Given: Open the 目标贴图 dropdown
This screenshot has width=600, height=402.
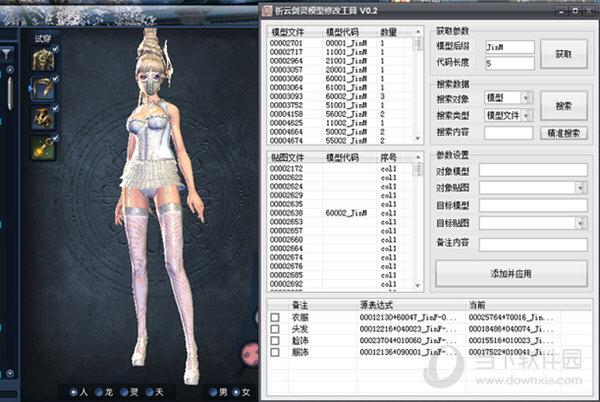Looking at the screenshot, I should click(581, 223).
